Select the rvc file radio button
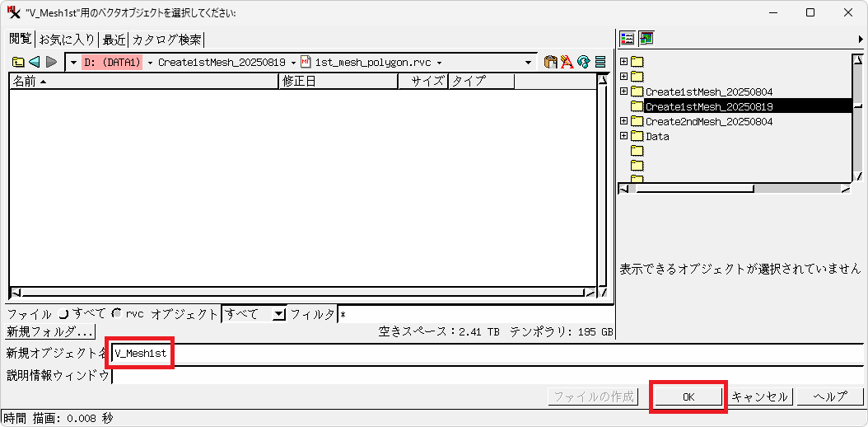868x427 pixels. pos(117,313)
